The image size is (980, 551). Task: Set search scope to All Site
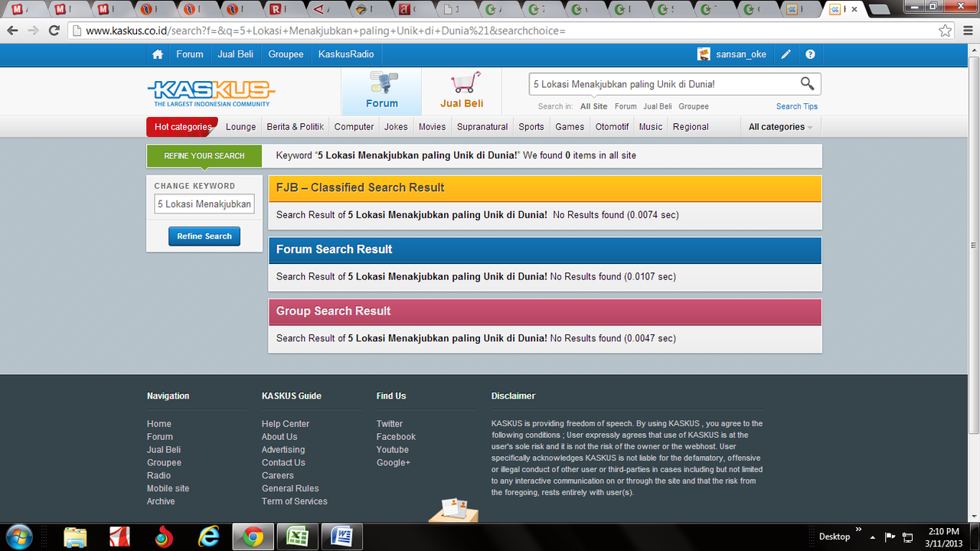coord(593,106)
